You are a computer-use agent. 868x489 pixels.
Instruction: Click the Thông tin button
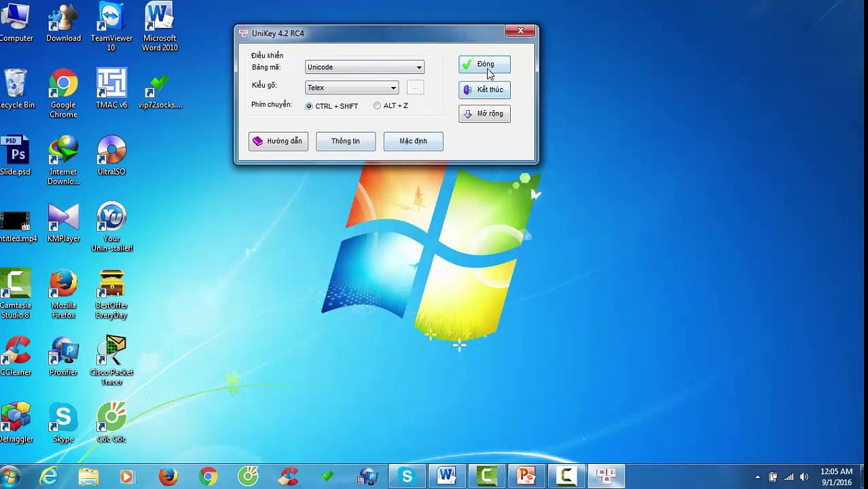point(346,141)
